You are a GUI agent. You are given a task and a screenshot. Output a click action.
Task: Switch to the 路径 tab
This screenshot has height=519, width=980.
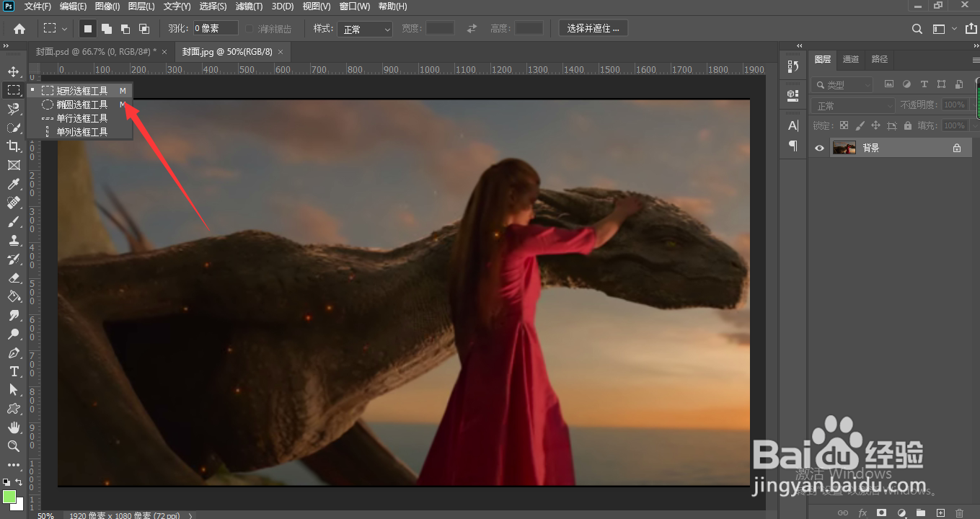point(880,59)
